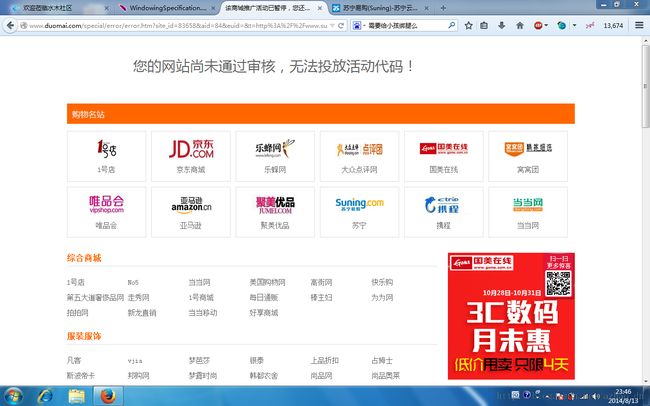Click the 每日通贩 link
The height and width of the screenshot is (406, 650).
point(264,297)
